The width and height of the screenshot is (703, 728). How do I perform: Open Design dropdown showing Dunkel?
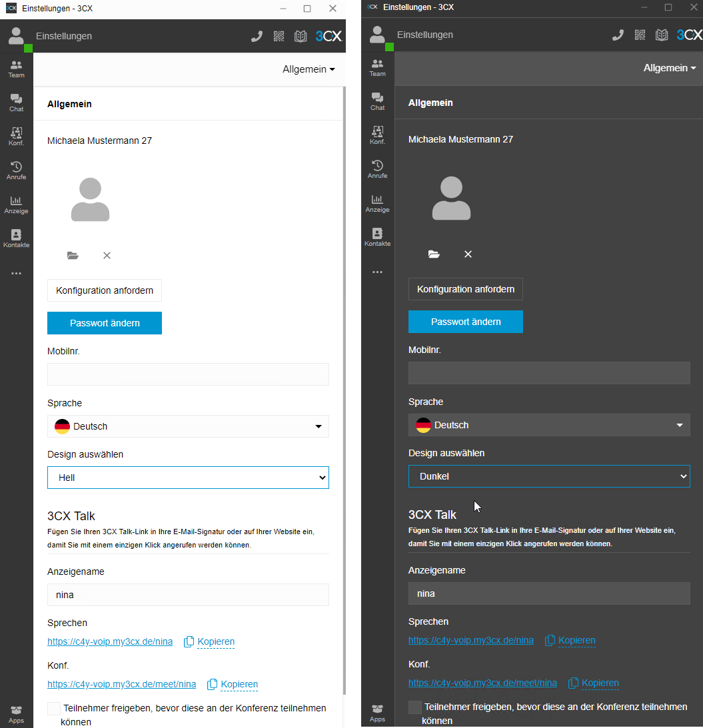pyautogui.click(x=549, y=476)
